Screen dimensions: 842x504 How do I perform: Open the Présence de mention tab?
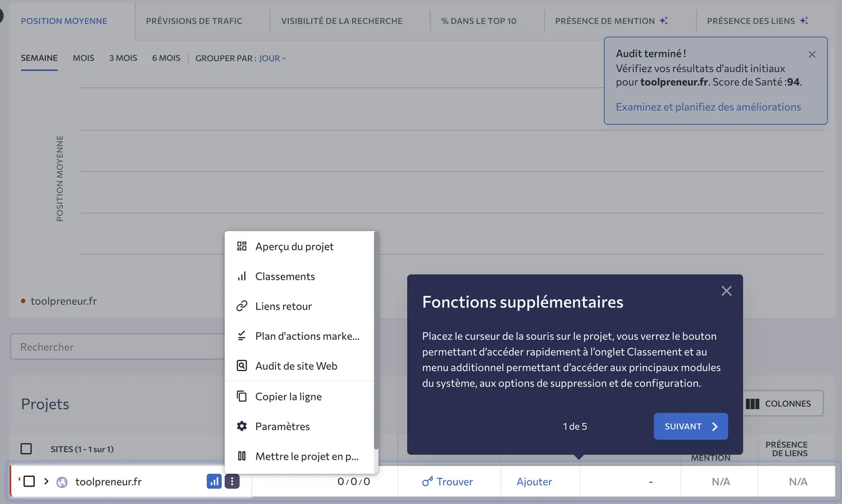pyautogui.click(x=612, y=20)
